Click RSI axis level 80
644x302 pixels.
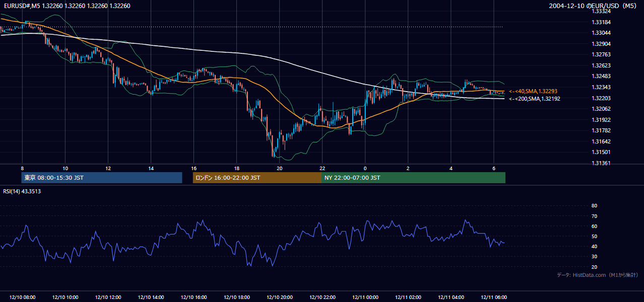click(594, 206)
